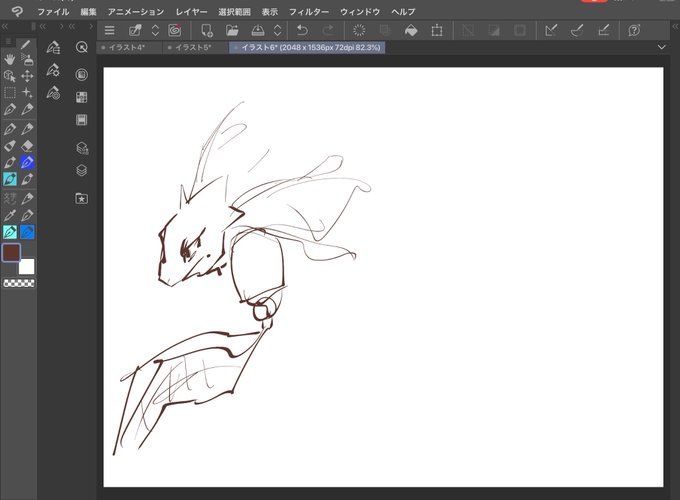
Task: Click the Clip Studio logo icon
Action: coord(17,11)
